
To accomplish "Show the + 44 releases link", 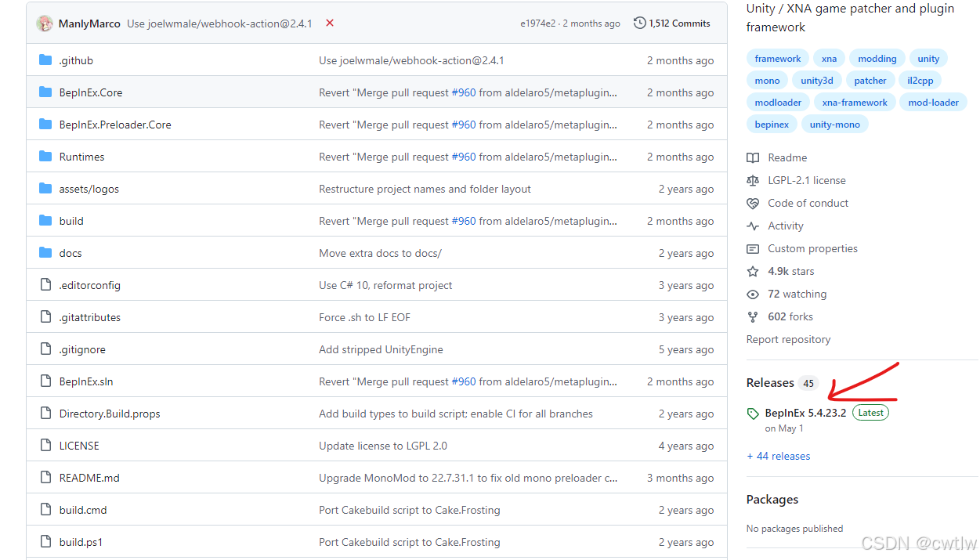I will 779,456.
